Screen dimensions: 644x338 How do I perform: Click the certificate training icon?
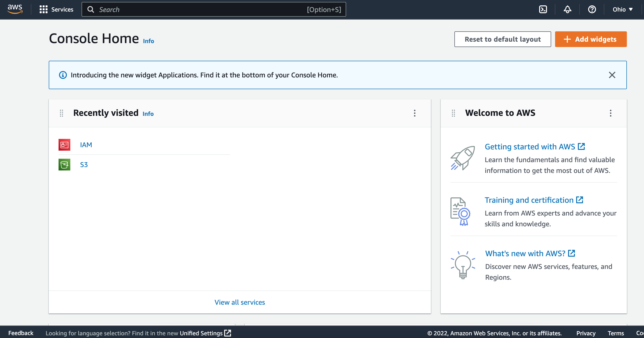click(x=460, y=212)
